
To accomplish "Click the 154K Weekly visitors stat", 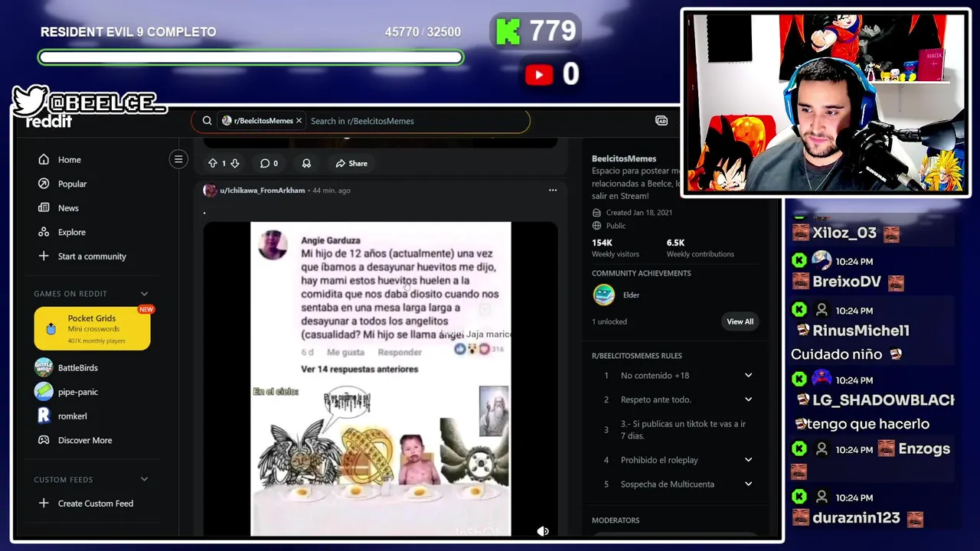I will 615,248.
